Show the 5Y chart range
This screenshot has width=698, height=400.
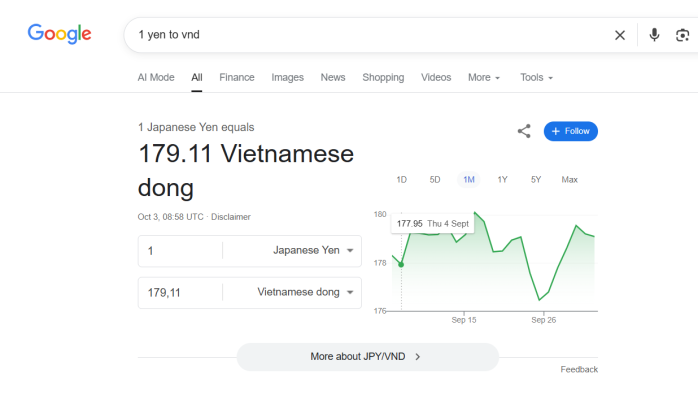click(536, 180)
